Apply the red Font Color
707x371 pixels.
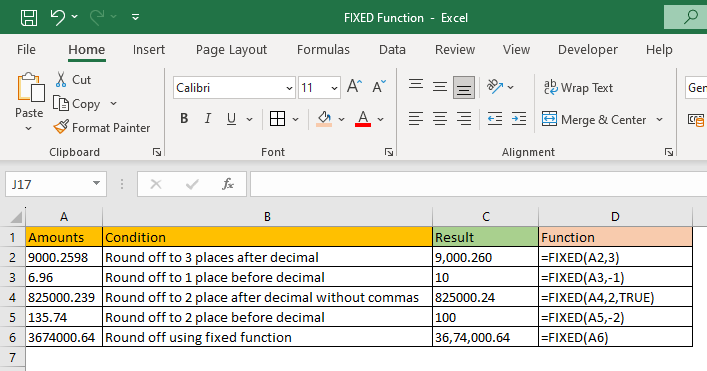tap(363, 119)
